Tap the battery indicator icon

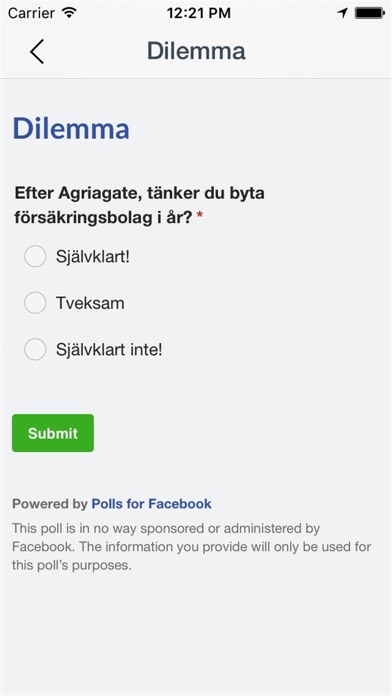tap(369, 13)
